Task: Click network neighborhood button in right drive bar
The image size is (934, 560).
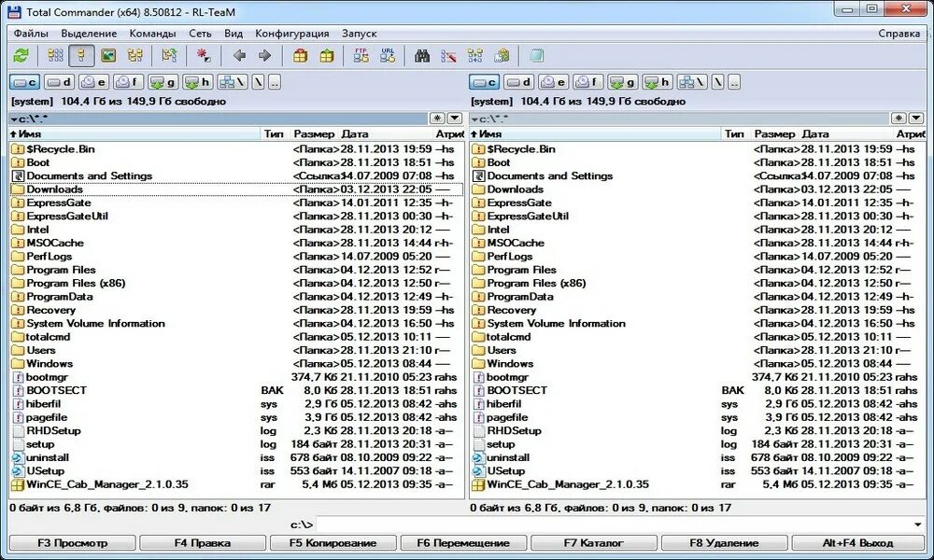Action: point(693,82)
